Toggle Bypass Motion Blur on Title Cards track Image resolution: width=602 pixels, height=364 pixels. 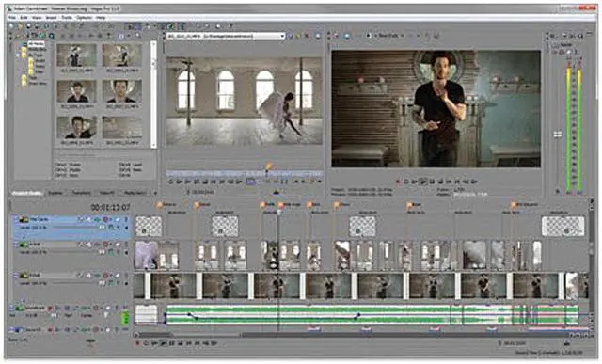tap(80, 220)
